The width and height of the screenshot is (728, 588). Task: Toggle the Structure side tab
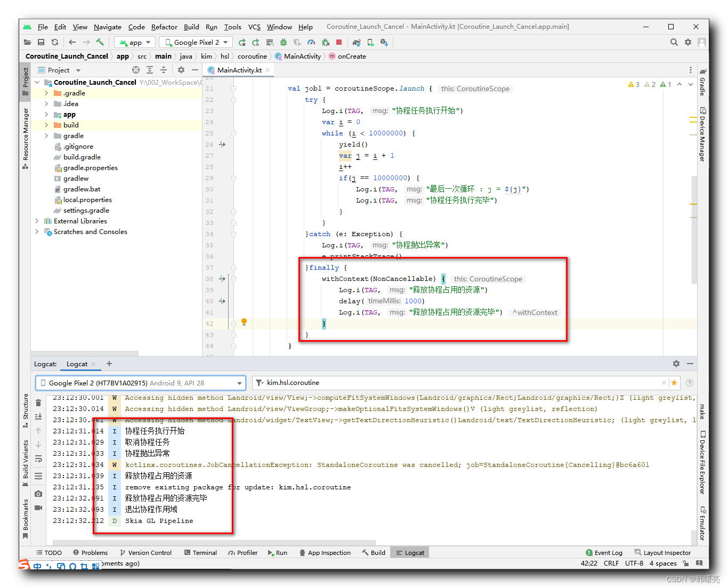pyautogui.click(x=25, y=410)
